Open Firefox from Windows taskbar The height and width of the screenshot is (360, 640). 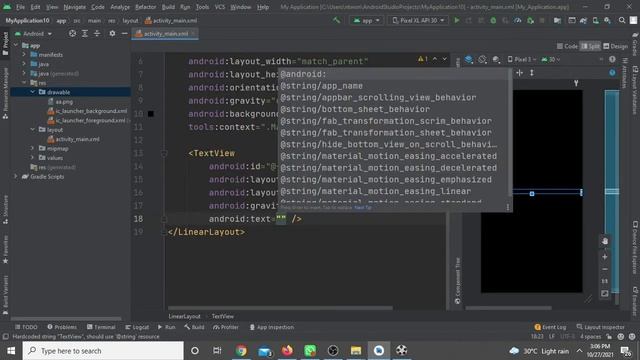coord(287,351)
